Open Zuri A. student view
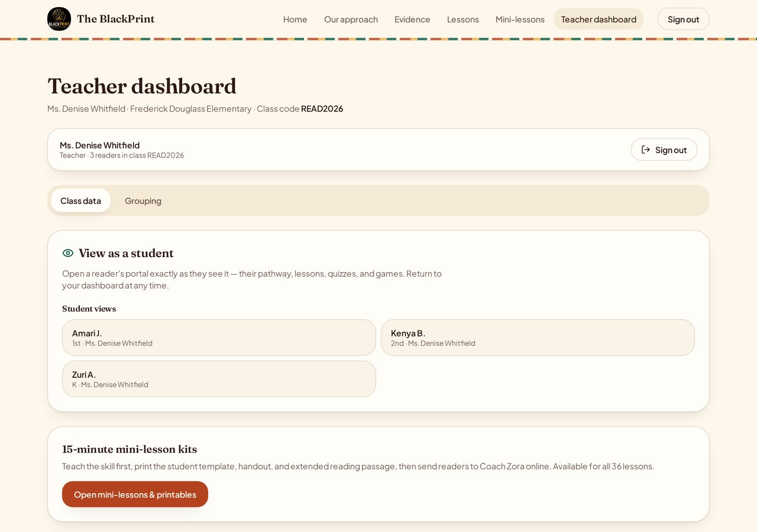Screen dimensions: 757x532 pos(219,379)
